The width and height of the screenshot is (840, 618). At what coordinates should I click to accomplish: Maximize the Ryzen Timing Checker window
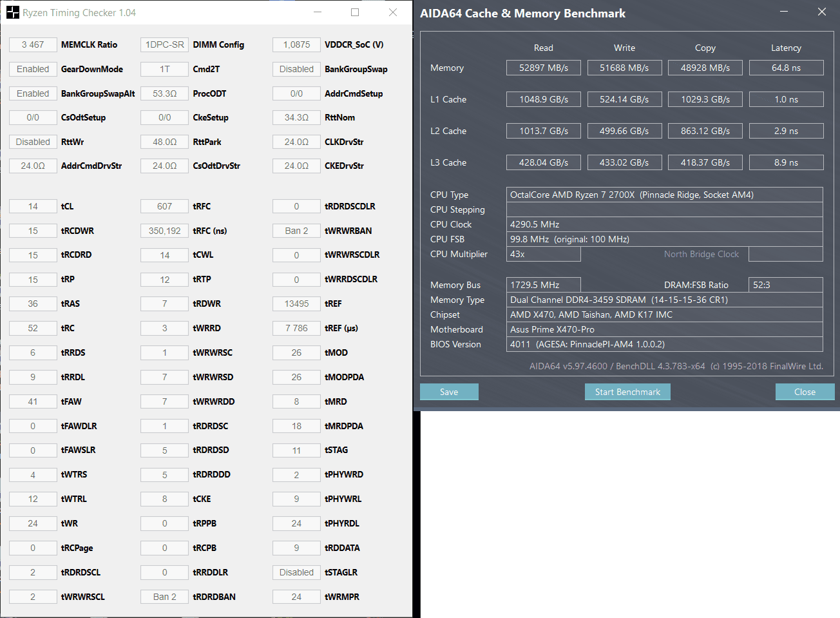(355, 12)
